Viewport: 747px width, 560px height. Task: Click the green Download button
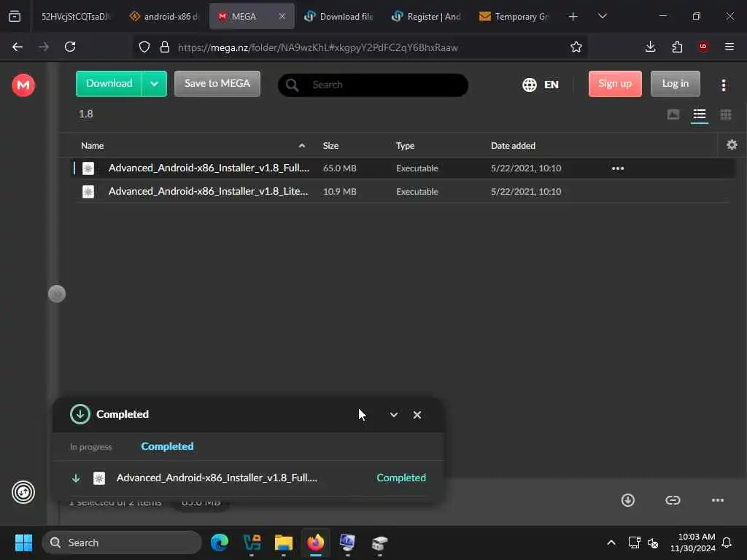[x=109, y=84]
